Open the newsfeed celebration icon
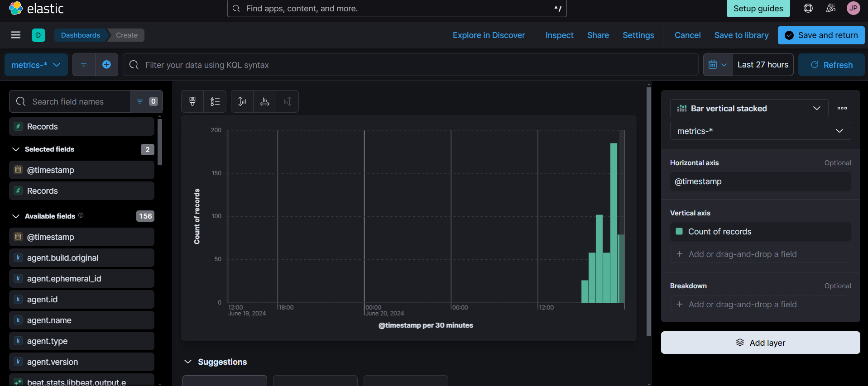Screen dimensions: 868x386 pos(831,8)
